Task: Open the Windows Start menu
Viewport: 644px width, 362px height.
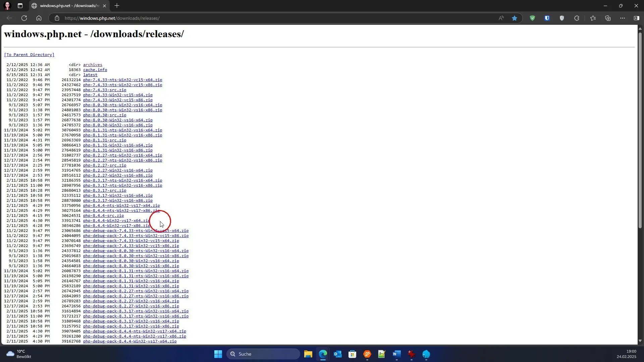Action: click(218, 354)
